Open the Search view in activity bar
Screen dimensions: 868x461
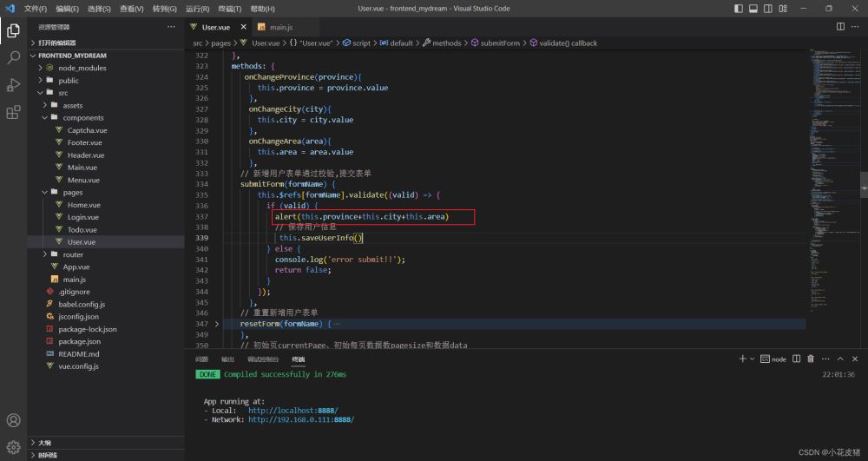13,58
